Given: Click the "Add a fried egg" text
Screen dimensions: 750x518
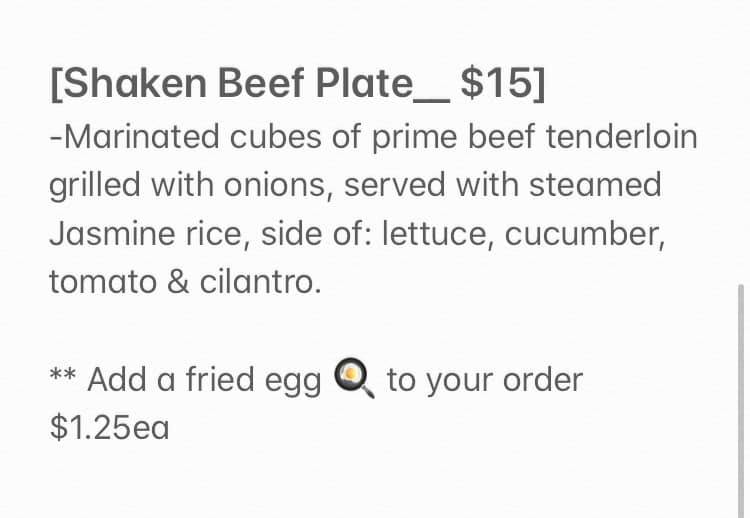Looking at the screenshot, I should click(204, 380).
